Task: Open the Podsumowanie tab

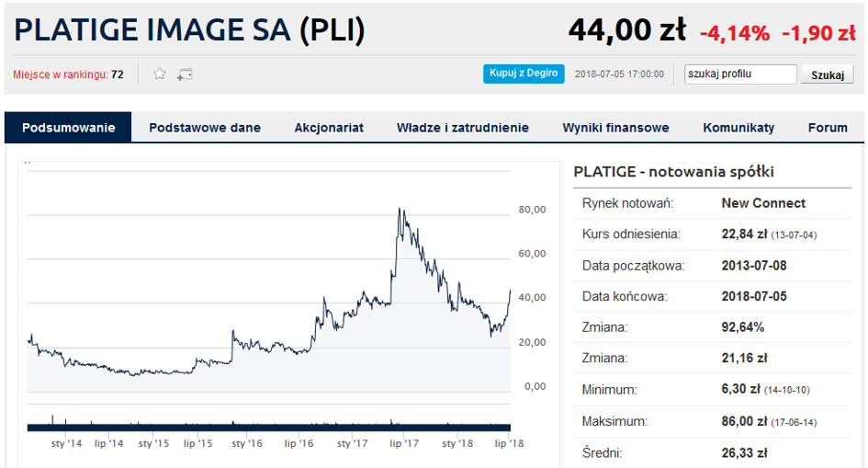Action: click(68, 128)
